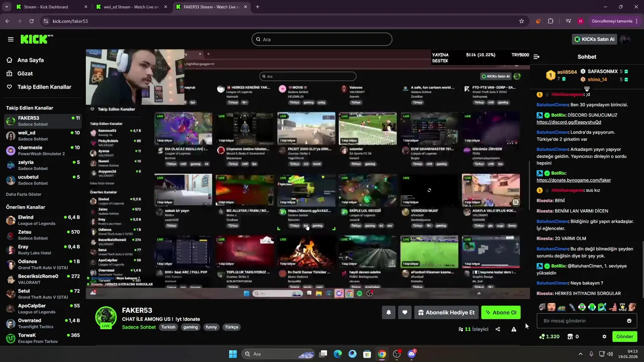Screen dimensions: 644x362
Task: Open charmexie channel in sidebar
Action: (x=43, y=150)
